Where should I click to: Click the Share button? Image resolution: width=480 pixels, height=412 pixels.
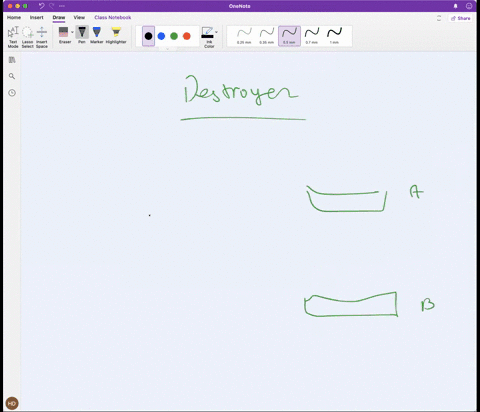461,18
